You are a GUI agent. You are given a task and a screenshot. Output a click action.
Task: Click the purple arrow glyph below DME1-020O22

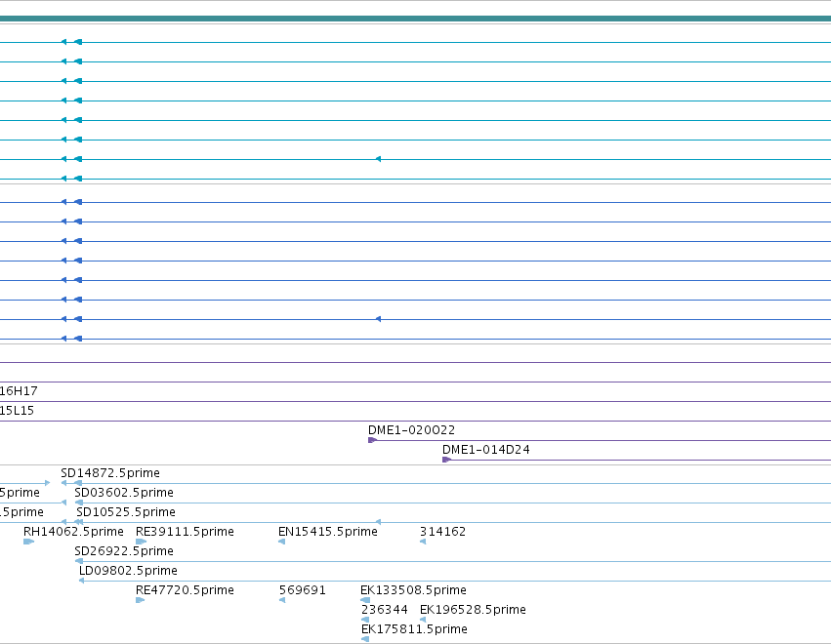[373, 440]
